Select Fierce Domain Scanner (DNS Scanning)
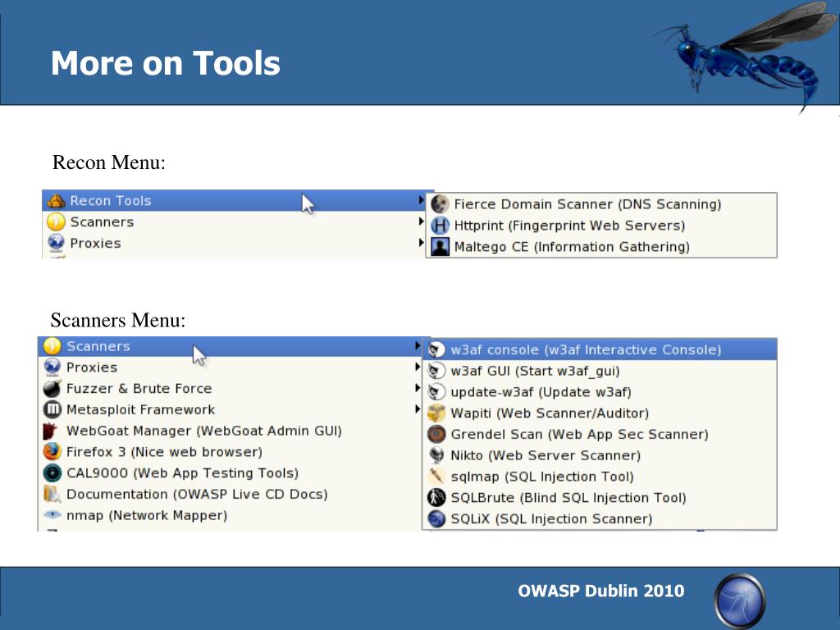This screenshot has width=840, height=630. tap(601, 204)
